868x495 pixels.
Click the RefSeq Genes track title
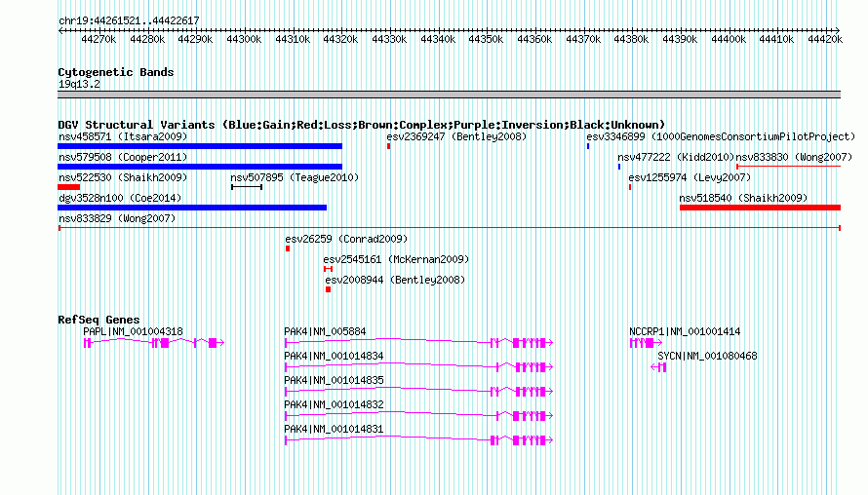[99, 320]
